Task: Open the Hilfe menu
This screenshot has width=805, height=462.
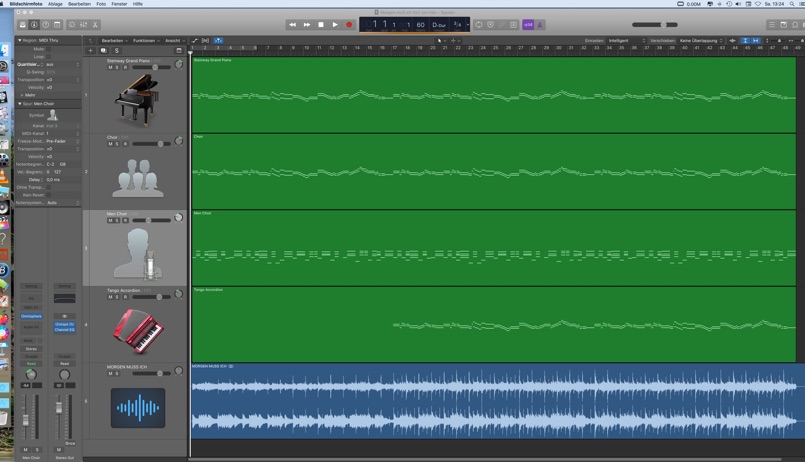Action: 138,4
